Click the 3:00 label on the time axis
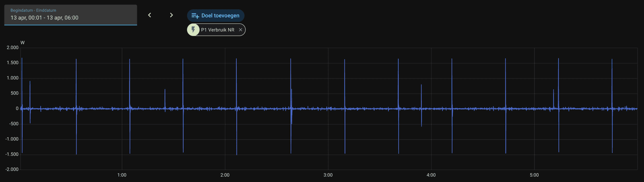The width and height of the screenshot is (644, 182). (328, 175)
